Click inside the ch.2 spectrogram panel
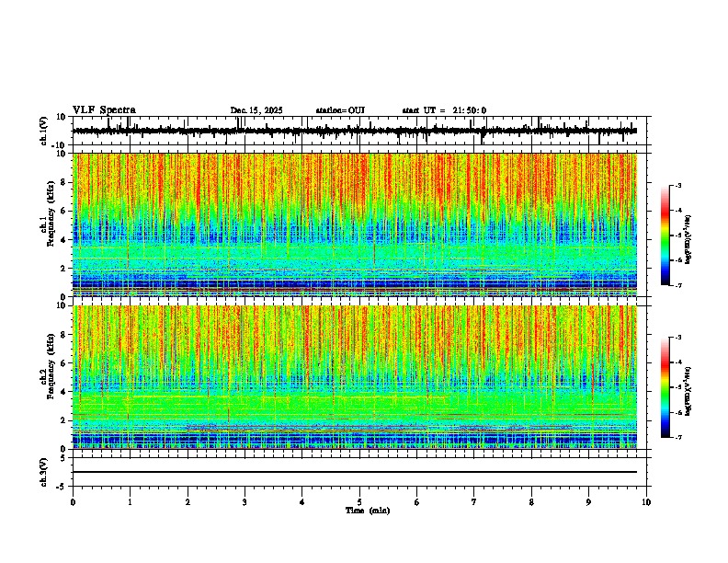Viewport: 728px width, 563px height. coord(355,377)
